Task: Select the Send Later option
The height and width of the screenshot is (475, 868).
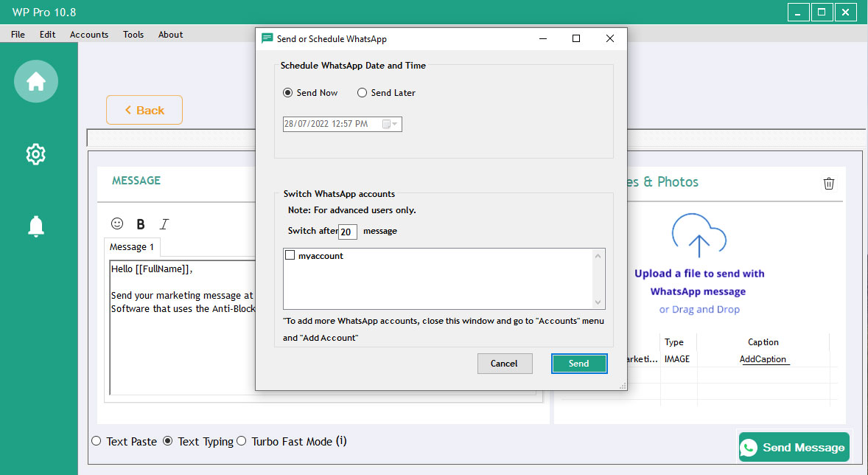Action: (x=362, y=92)
